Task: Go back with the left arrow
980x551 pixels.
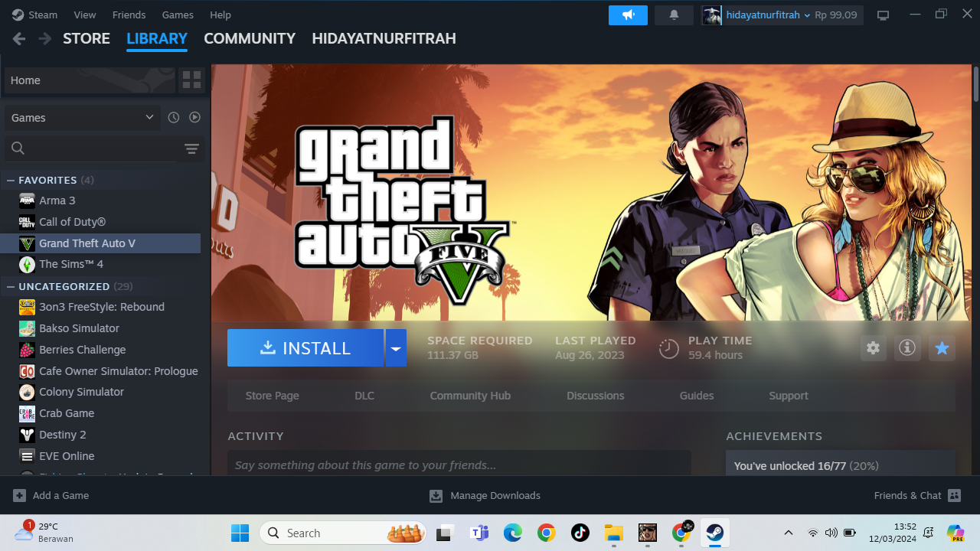Action: click(x=19, y=38)
